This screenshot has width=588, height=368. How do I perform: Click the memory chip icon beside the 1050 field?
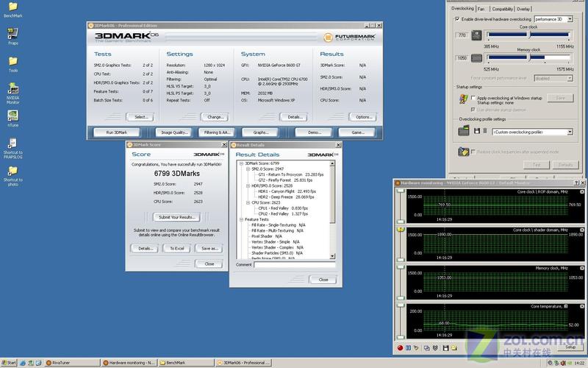pyautogui.click(x=476, y=58)
